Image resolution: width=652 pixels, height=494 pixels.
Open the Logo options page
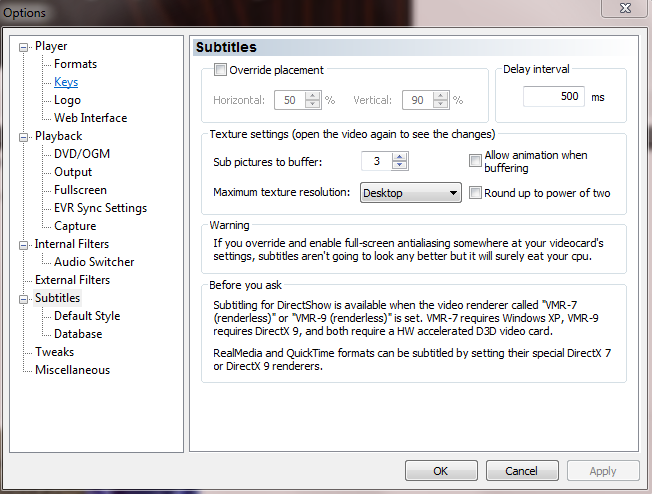pos(67,100)
